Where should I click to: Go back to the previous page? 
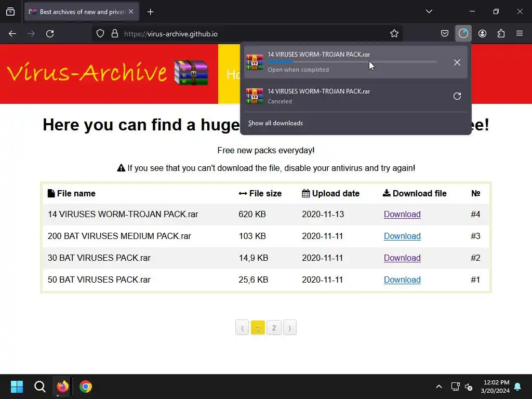pyautogui.click(x=12, y=34)
